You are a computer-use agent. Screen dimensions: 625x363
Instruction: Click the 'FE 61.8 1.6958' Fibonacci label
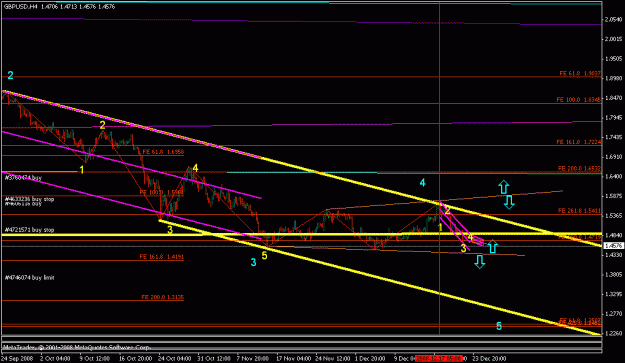pos(163,151)
